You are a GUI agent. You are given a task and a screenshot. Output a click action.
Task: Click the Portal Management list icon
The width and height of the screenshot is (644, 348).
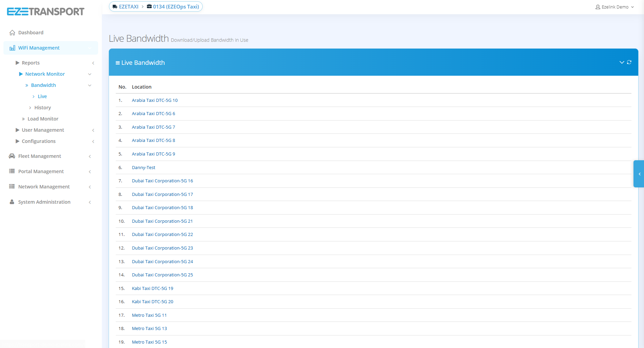12,171
